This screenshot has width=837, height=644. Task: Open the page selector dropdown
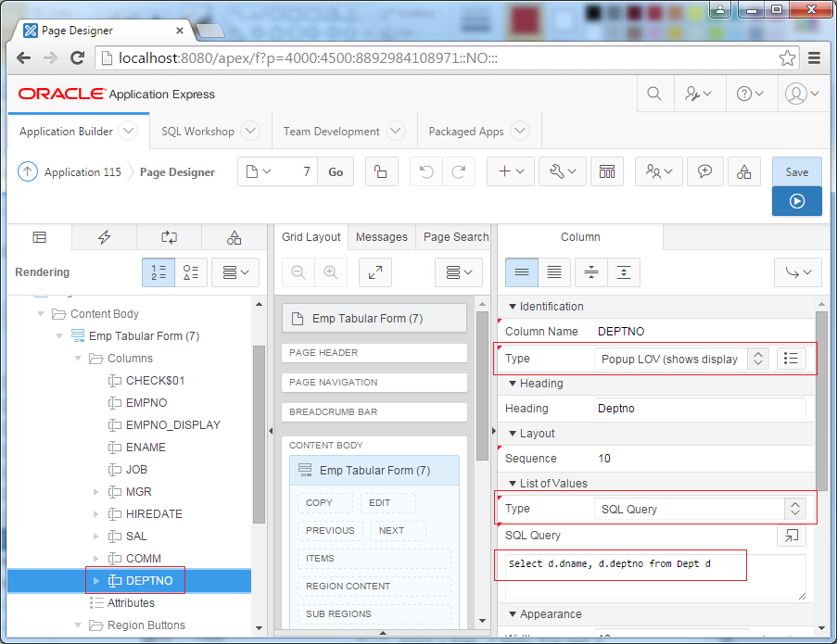(259, 171)
